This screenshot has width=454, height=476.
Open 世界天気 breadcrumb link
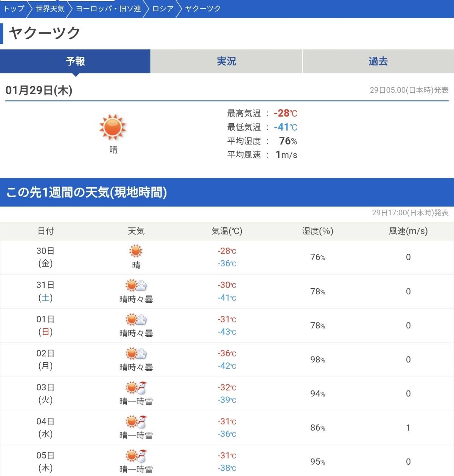[x=50, y=8]
